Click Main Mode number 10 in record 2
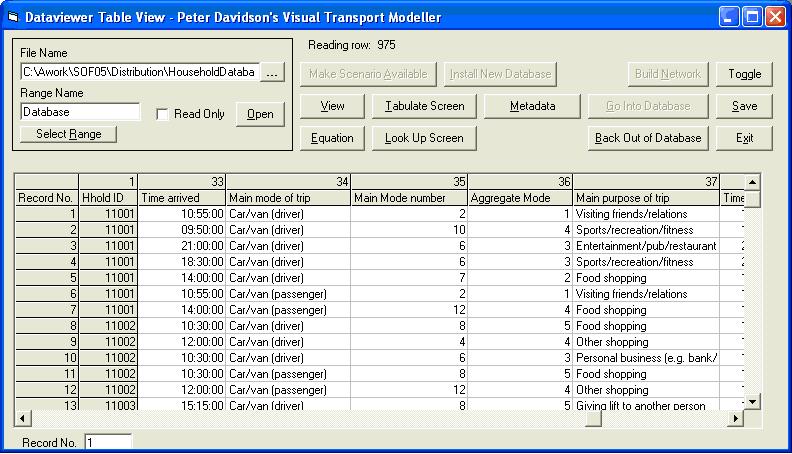The width and height of the screenshot is (792, 454). (409, 230)
